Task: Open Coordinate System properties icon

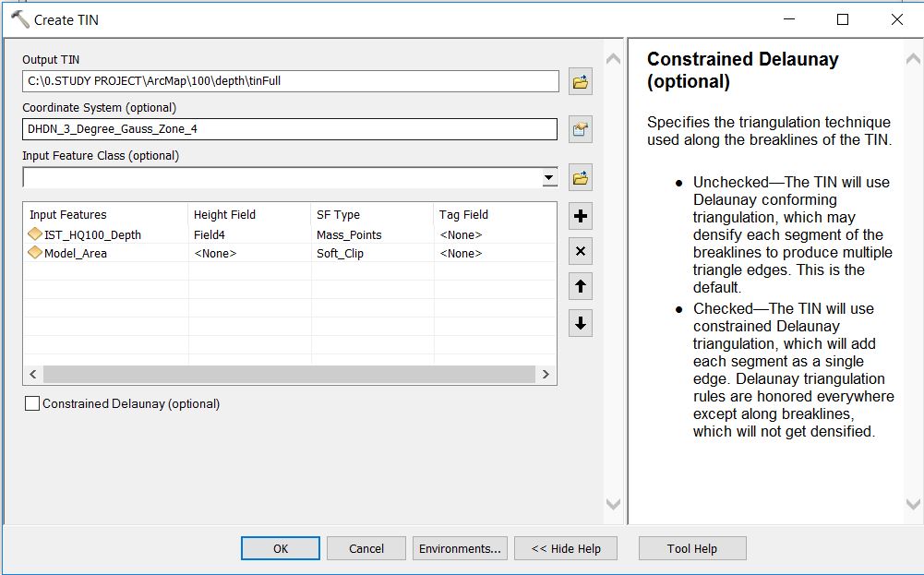Action: pyautogui.click(x=581, y=129)
